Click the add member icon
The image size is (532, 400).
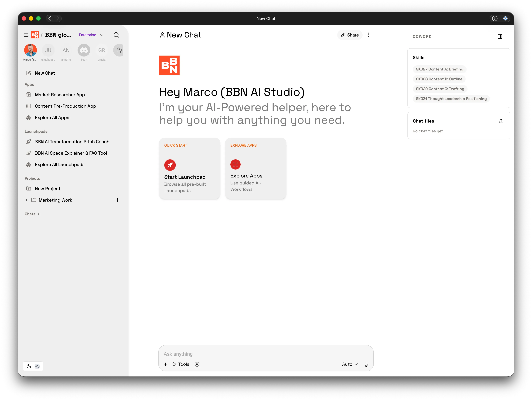(x=119, y=50)
